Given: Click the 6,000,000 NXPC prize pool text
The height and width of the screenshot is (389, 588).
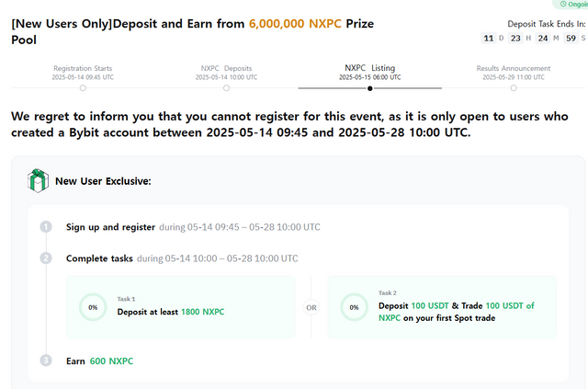Looking at the screenshot, I should coord(295,24).
